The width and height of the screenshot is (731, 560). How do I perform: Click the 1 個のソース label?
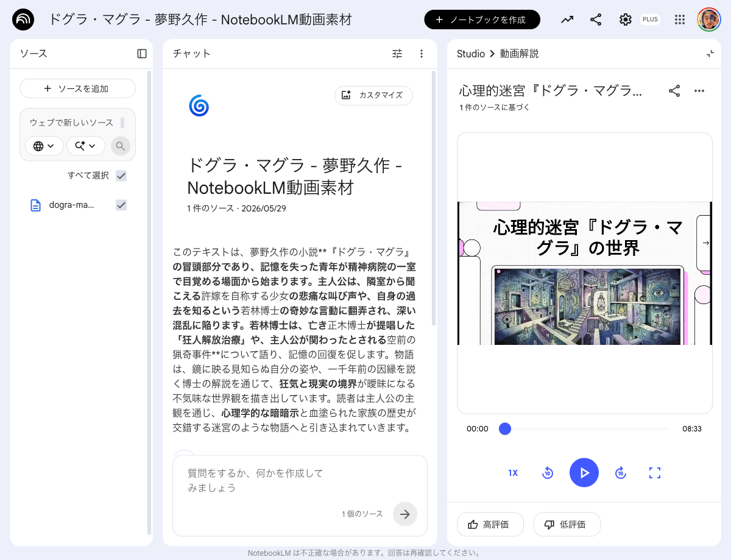362,514
